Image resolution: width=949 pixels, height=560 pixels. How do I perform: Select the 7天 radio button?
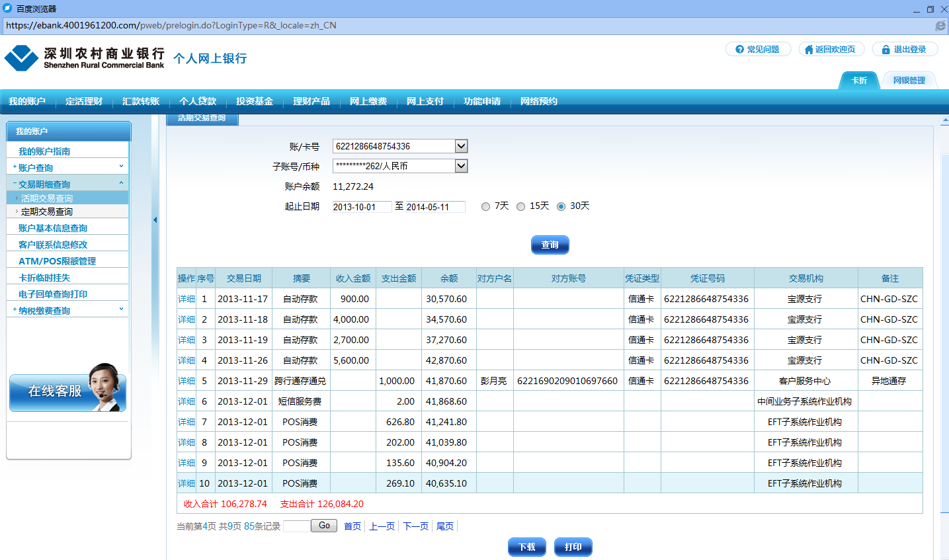click(486, 206)
